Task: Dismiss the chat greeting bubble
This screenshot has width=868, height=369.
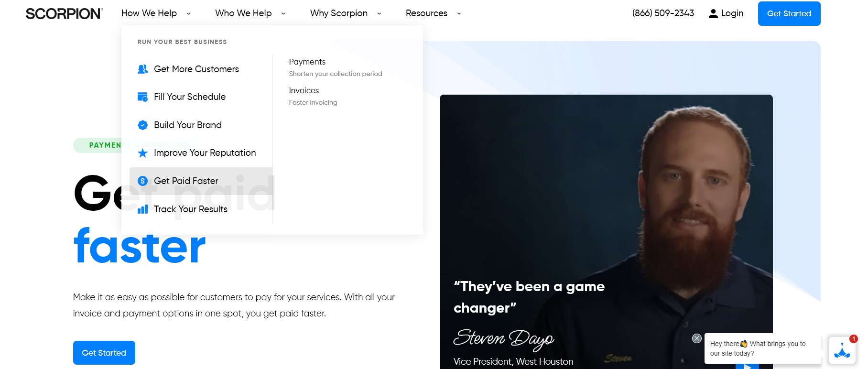Action: (x=697, y=338)
